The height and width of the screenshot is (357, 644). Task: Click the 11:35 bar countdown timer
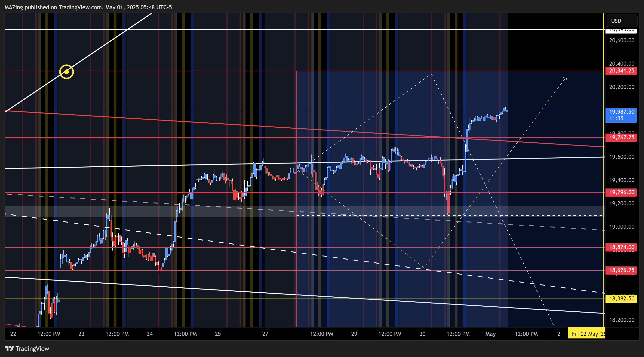(616, 119)
